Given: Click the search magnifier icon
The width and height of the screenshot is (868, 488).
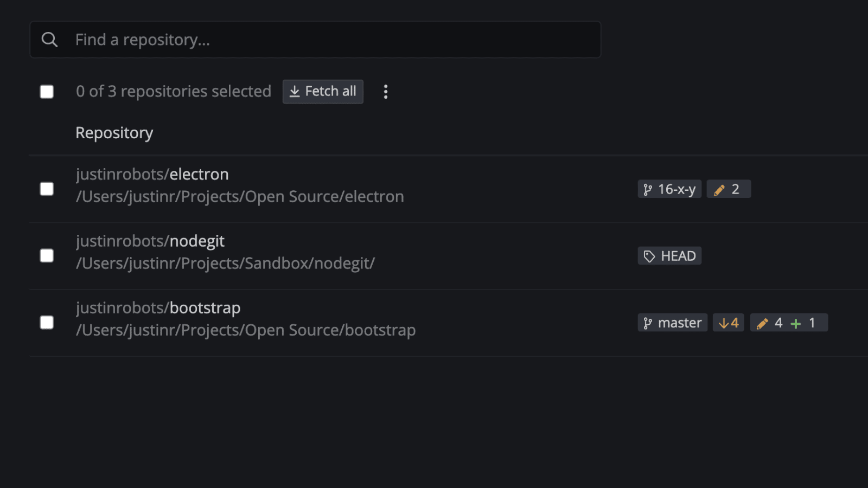Looking at the screenshot, I should pyautogui.click(x=49, y=40).
